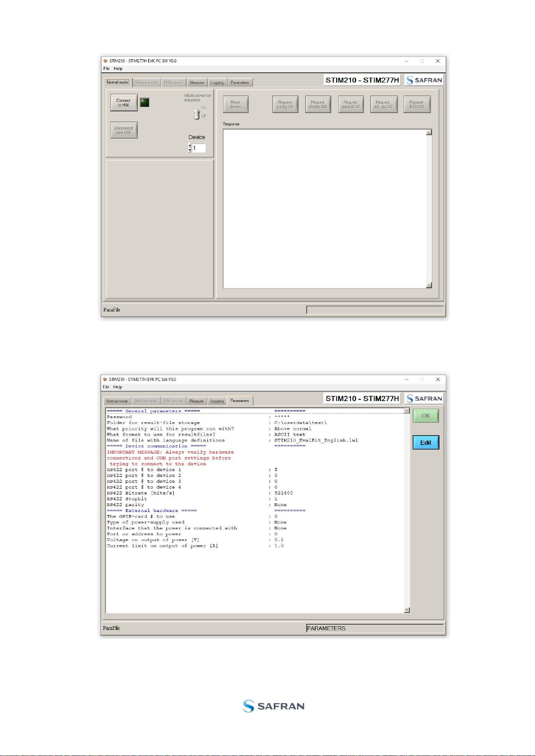Click the Reset device button
Screen dimensions: 535x756
coord(236,105)
